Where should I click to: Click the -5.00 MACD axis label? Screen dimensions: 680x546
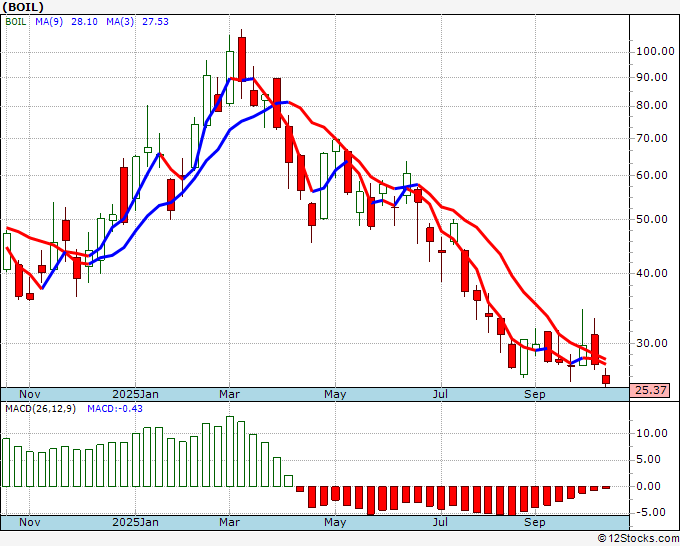651,513
